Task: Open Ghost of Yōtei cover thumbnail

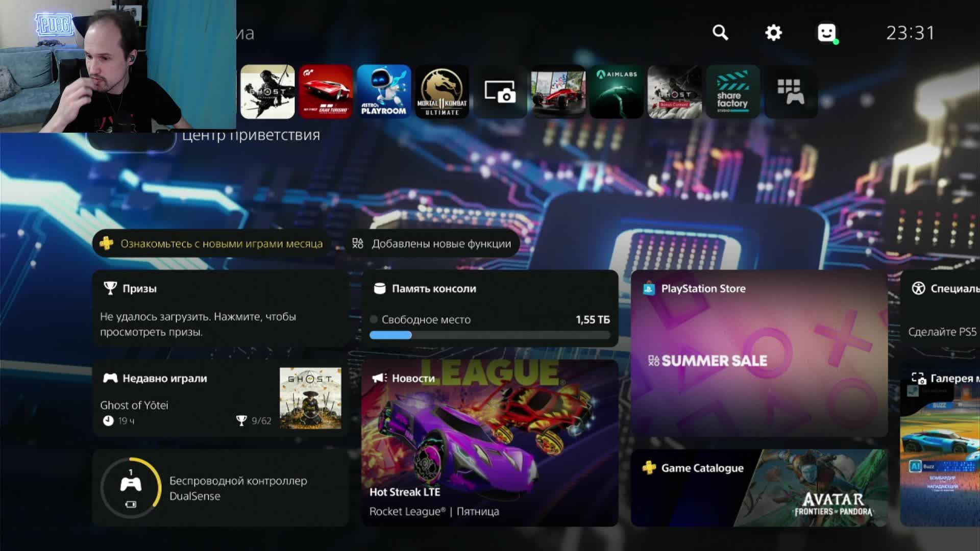Action: pyautogui.click(x=310, y=398)
